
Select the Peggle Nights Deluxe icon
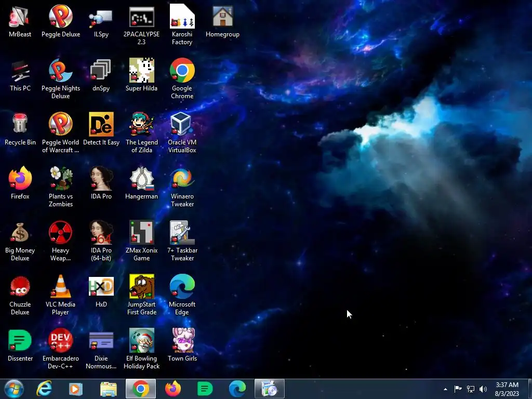61,79
